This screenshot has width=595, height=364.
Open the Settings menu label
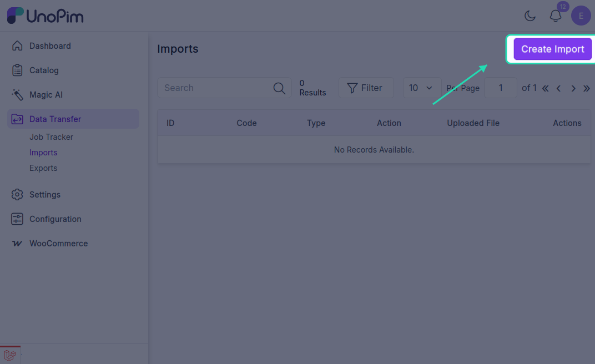pos(45,195)
